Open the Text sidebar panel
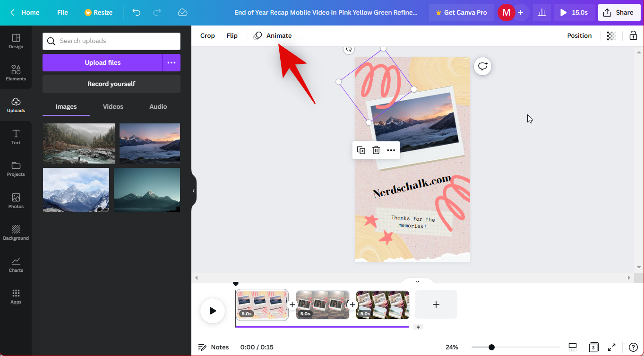This screenshot has height=356, width=644. 16,137
